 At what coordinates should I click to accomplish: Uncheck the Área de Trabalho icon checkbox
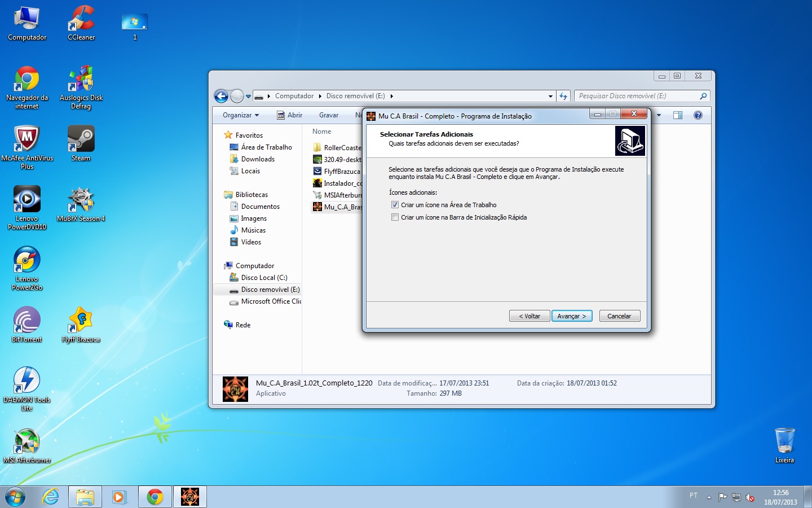[395, 205]
